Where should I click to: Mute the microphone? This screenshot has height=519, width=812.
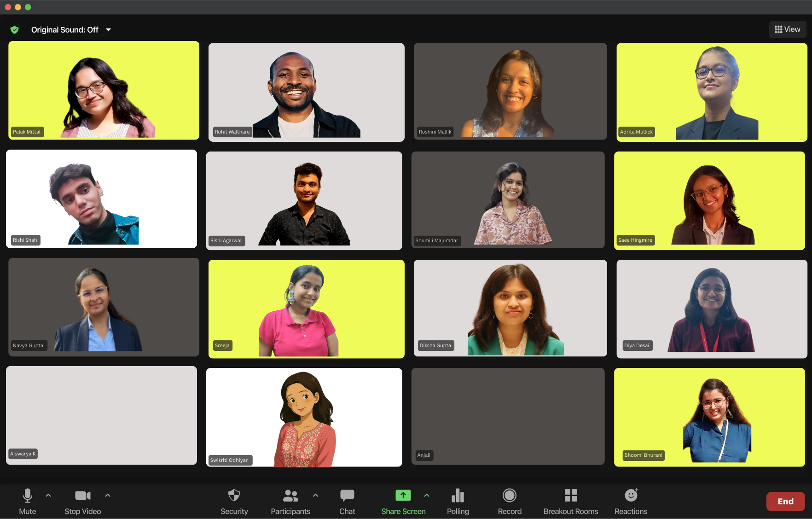28,502
